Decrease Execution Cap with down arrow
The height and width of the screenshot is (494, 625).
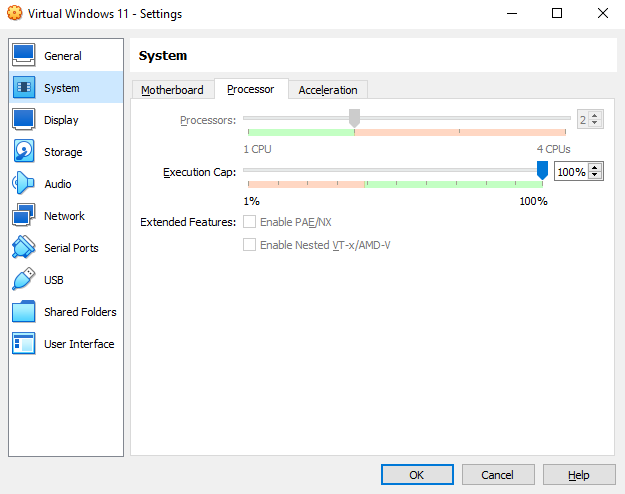595,175
